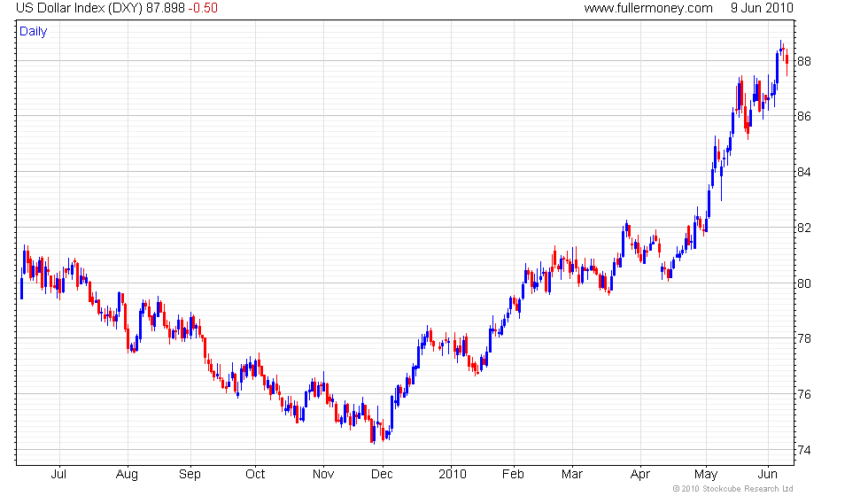Click the '2010' label on the time axis

(x=453, y=475)
